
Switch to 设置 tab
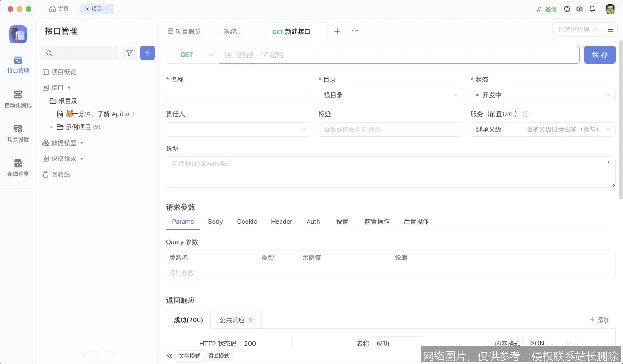click(x=342, y=222)
